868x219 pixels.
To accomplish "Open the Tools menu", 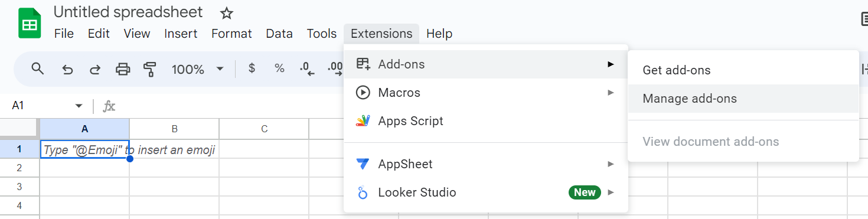I will click(322, 34).
